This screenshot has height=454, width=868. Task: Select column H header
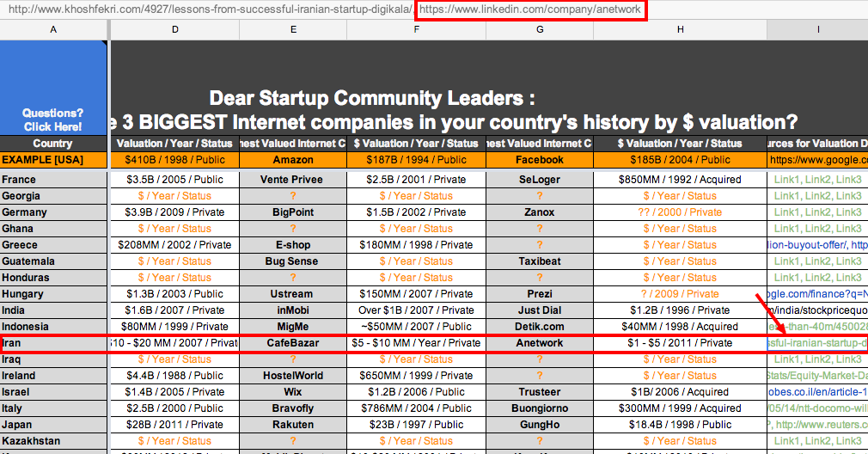click(680, 29)
